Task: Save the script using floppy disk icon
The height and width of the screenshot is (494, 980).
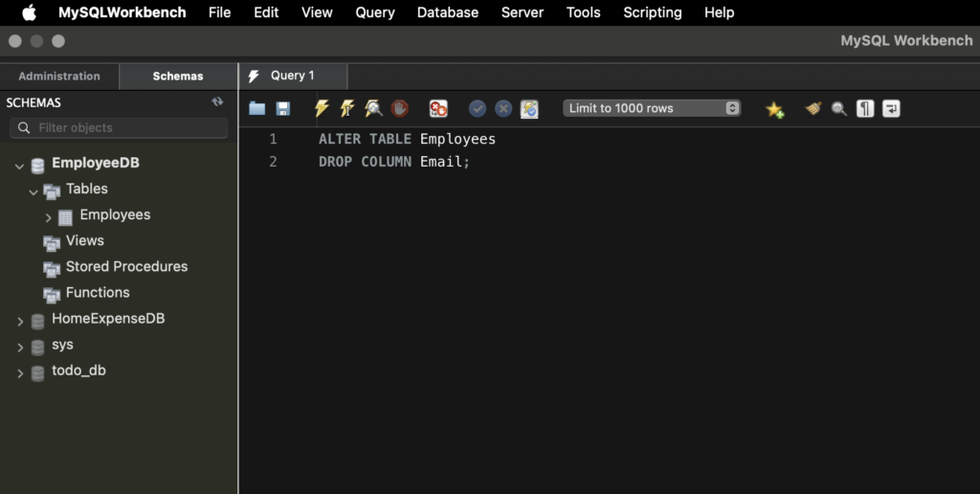Action: [283, 109]
